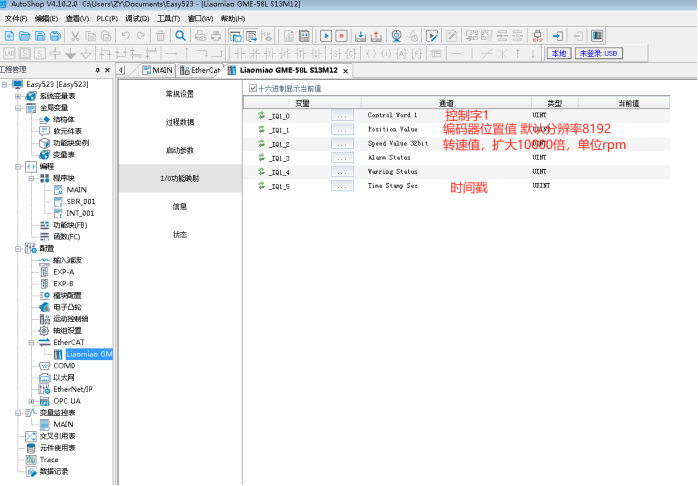The width and height of the screenshot is (698, 486).
Task: Select 电子凸轮 in the project tree
Action: click(67, 307)
